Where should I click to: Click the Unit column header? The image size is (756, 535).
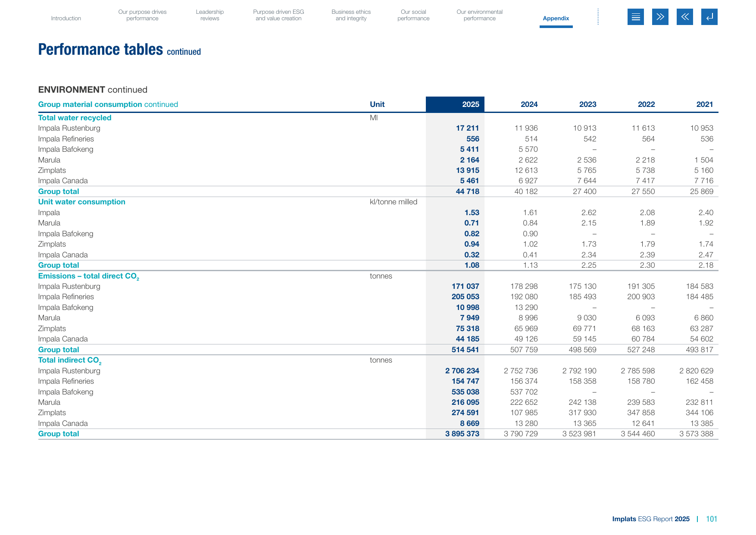(377, 104)
